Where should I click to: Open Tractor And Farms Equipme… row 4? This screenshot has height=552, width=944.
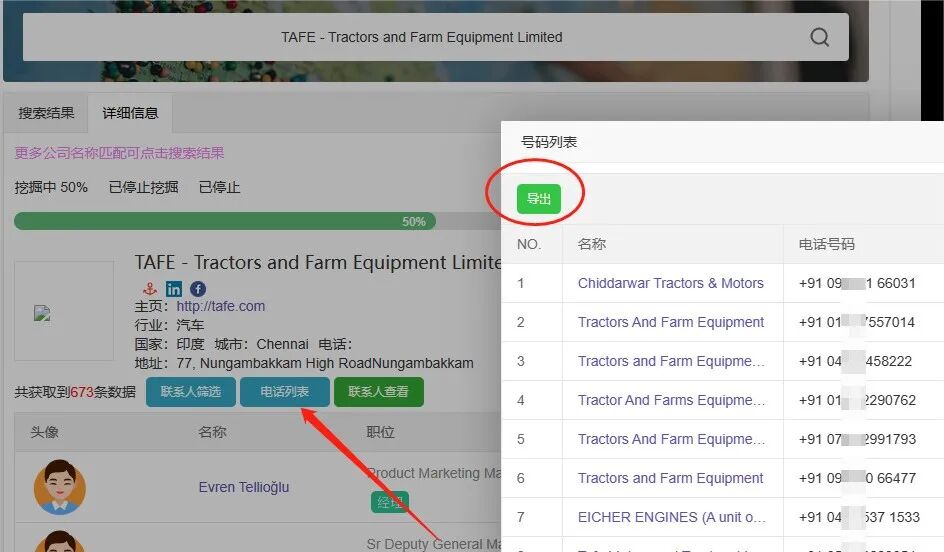(671, 400)
